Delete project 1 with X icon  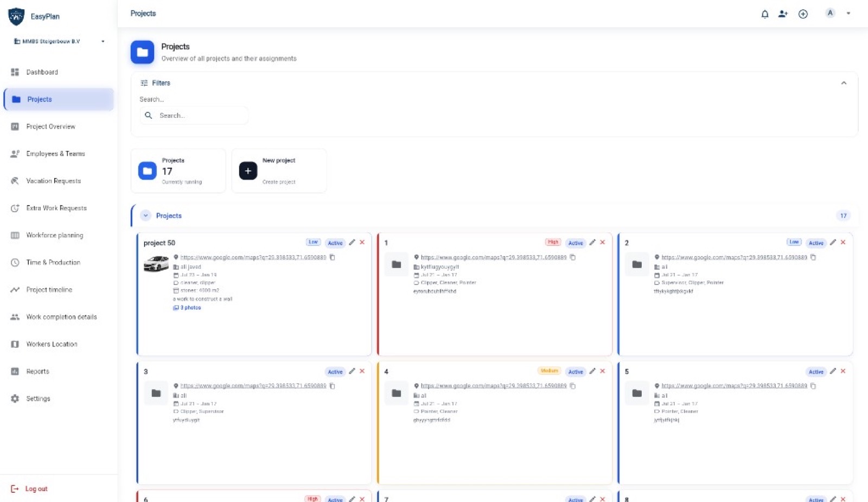click(x=603, y=243)
